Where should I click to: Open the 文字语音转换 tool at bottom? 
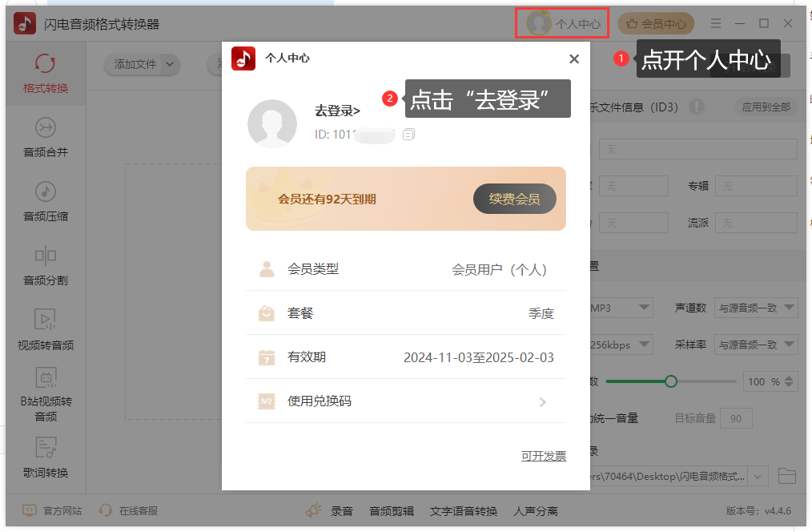(x=464, y=511)
